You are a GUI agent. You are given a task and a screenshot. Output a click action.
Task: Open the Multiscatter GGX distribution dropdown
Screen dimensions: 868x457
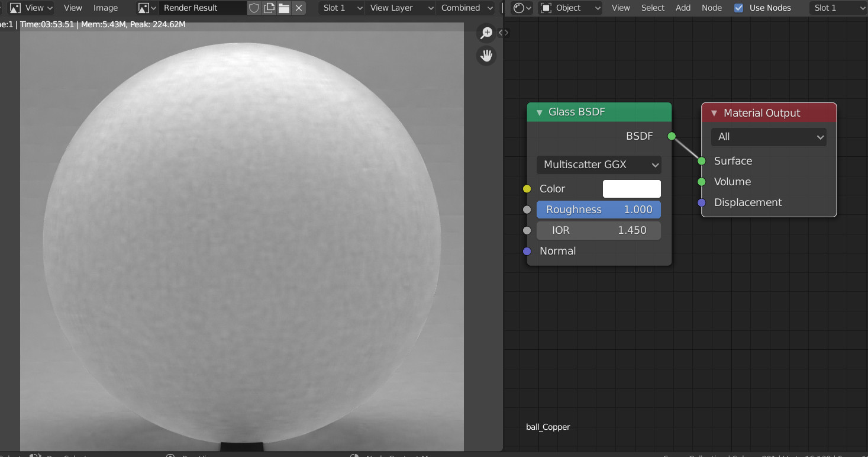point(599,165)
